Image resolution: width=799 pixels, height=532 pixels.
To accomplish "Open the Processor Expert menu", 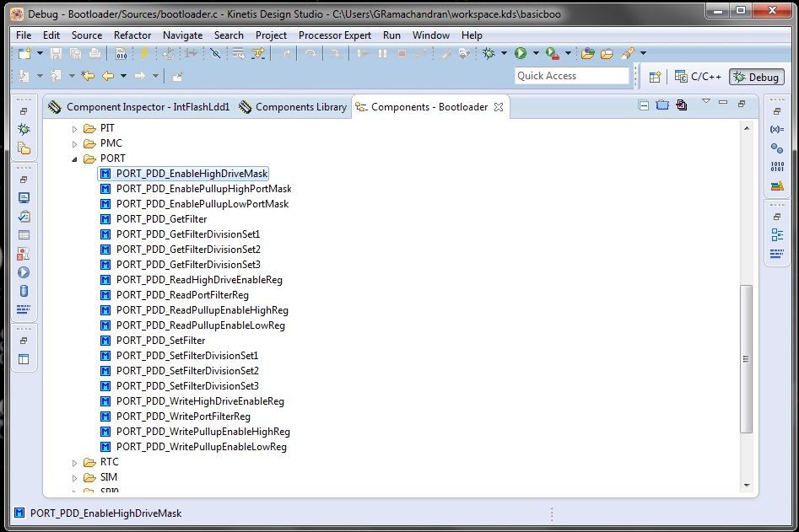I will (335, 35).
